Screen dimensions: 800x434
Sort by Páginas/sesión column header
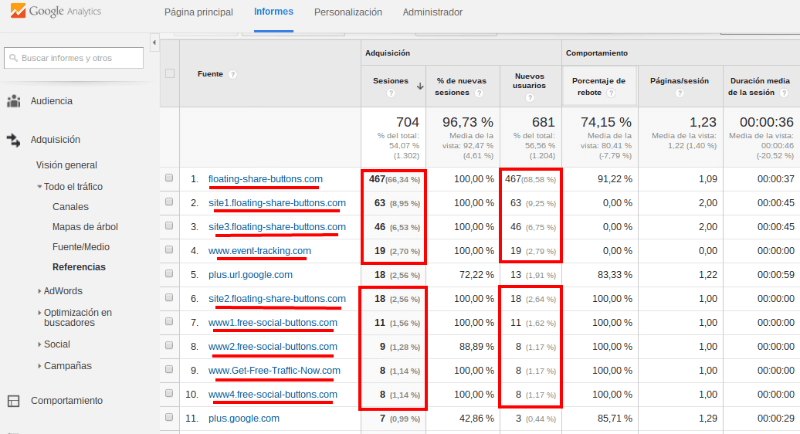tap(679, 81)
